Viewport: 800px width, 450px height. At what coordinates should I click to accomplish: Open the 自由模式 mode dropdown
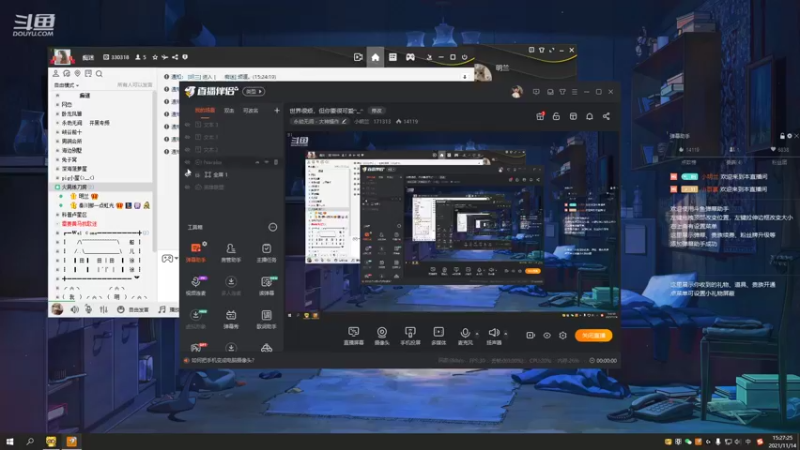(66, 85)
